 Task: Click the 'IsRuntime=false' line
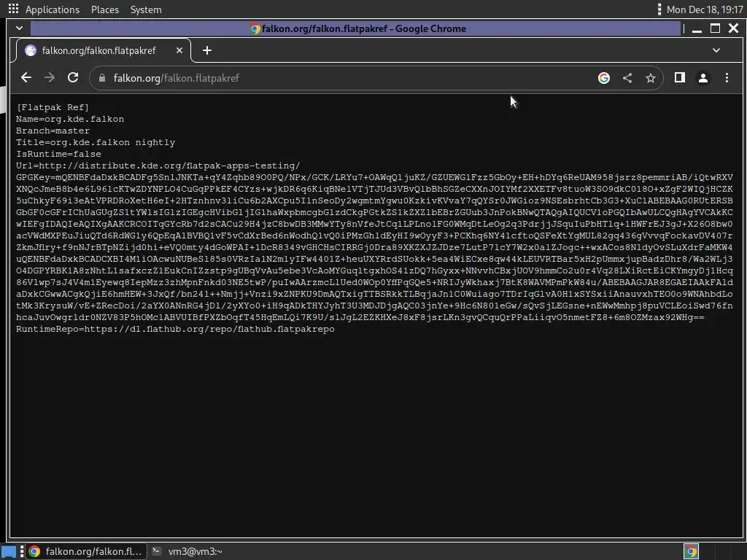58,154
